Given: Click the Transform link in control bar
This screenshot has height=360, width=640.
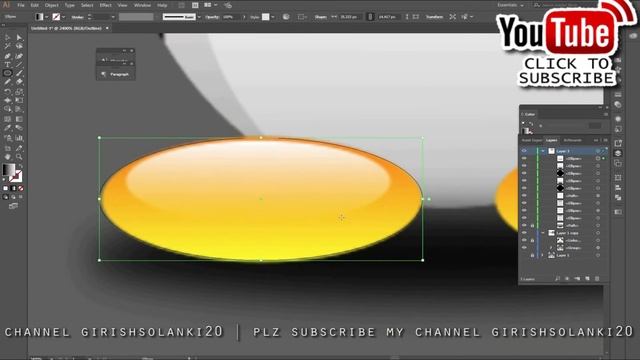Looking at the screenshot, I should pos(434,17).
